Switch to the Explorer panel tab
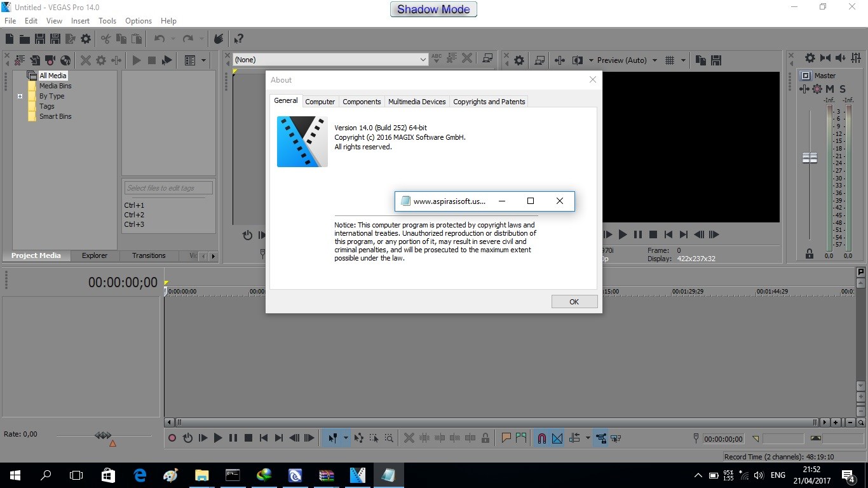Image resolution: width=868 pixels, height=488 pixels. (95, 255)
